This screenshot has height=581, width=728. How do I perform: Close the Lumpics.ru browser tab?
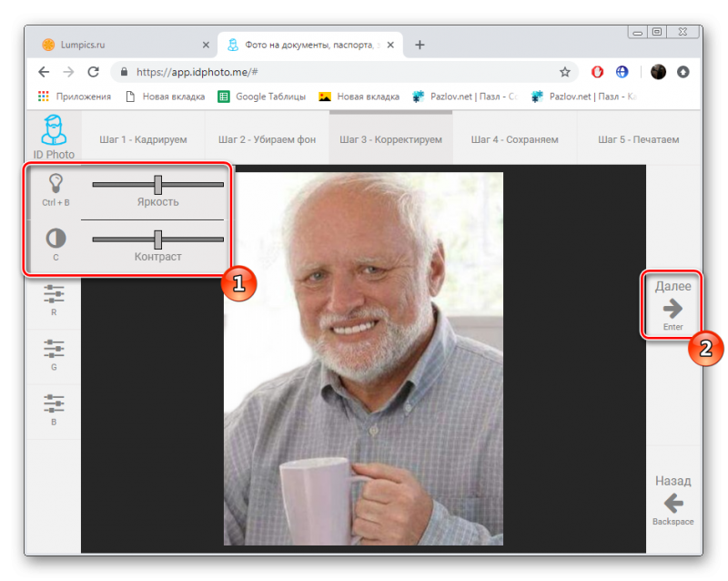(206, 45)
